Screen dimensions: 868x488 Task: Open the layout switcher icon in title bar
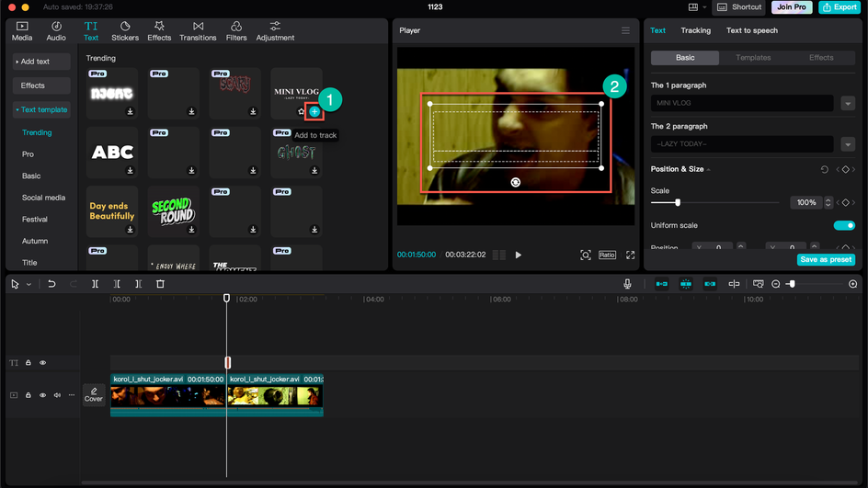pyautogui.click(x=693, y=7)
